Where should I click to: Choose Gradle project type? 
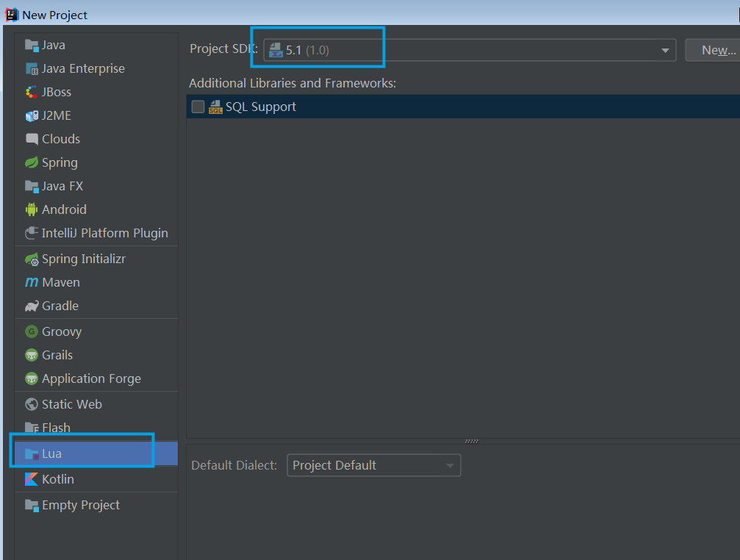96,306
